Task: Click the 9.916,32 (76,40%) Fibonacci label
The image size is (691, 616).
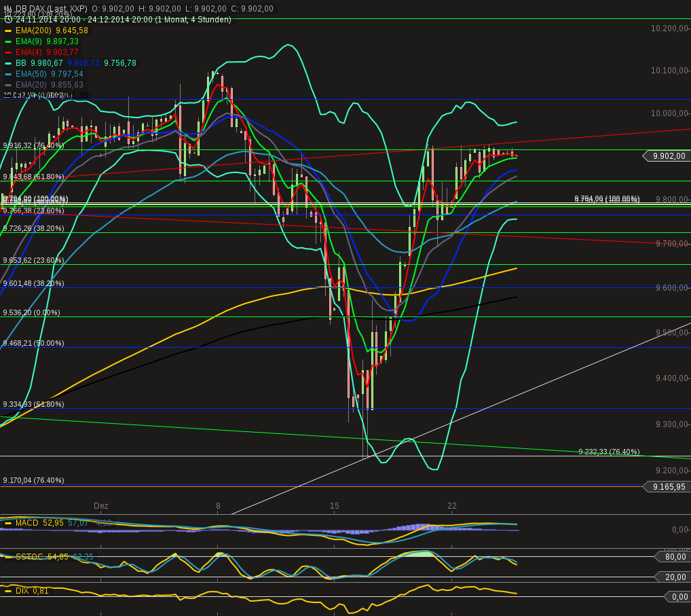Action: click(x=33, y=145)
